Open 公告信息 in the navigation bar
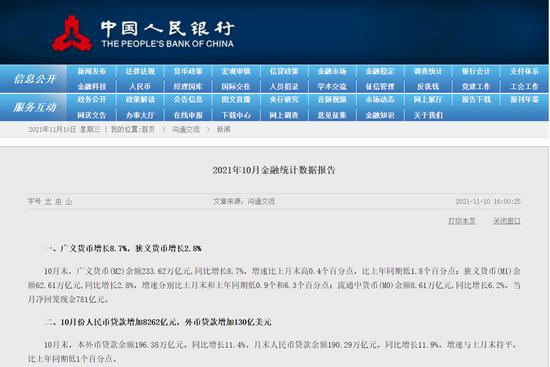Viewport: 550px width, 367px height. (188, 100)
